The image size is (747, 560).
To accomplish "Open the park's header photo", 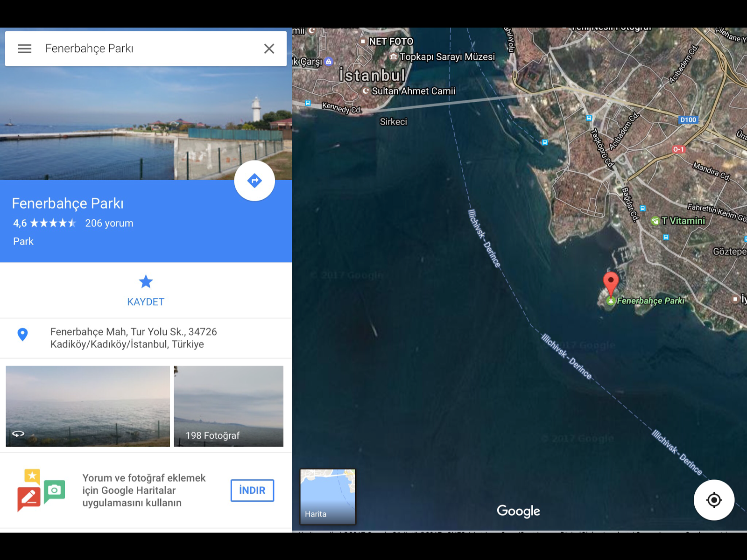I will click(x=146, y=123).
